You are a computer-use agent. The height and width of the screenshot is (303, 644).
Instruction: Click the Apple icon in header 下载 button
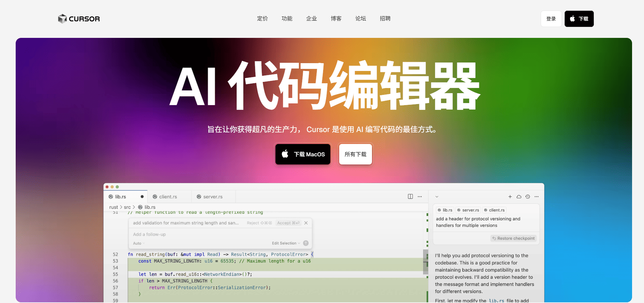(x=572, y=18)
